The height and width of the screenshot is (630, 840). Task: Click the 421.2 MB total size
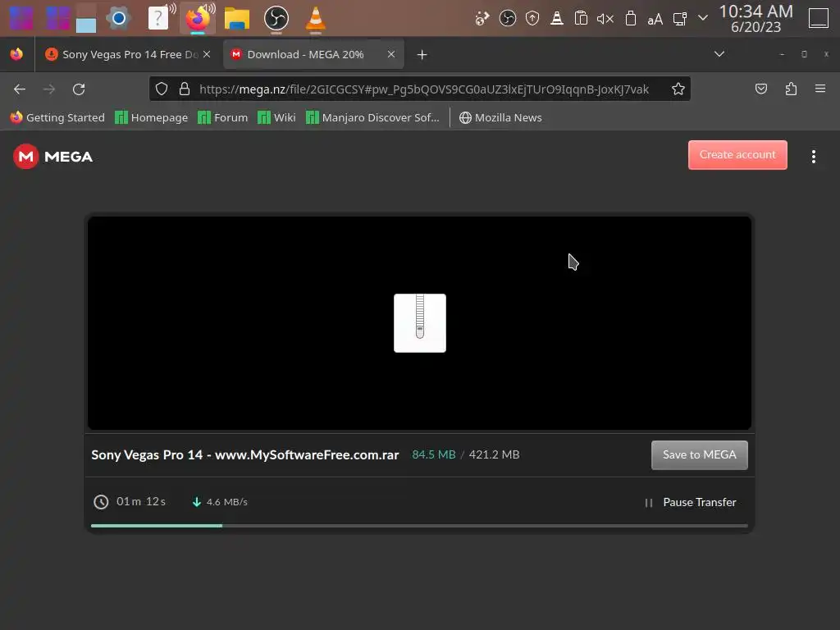point(494,454)
